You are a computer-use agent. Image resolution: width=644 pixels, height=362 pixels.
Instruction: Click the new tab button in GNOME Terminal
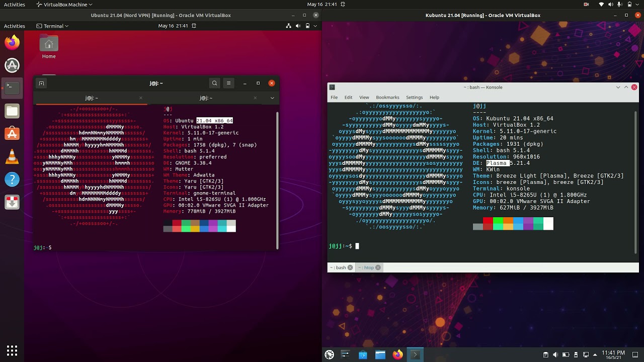pos(42,83)
